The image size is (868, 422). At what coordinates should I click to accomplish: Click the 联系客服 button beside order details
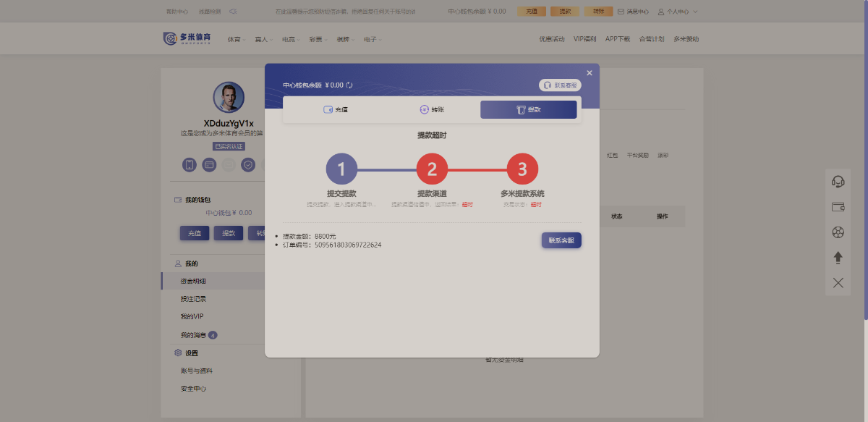point(561,240)
